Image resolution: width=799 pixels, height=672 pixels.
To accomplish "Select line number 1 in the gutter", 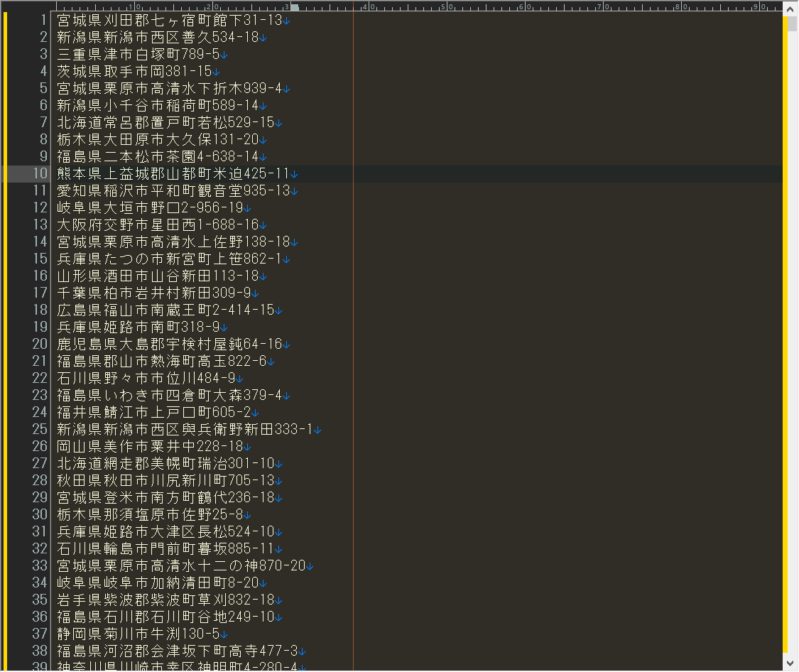I will pyautogui.click(x=44, y=20).
